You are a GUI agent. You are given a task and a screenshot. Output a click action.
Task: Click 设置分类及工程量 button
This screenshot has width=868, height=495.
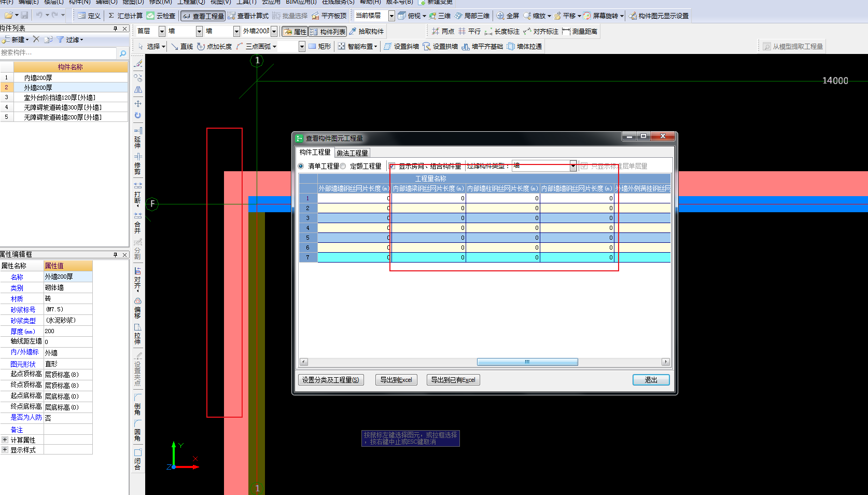330,380
